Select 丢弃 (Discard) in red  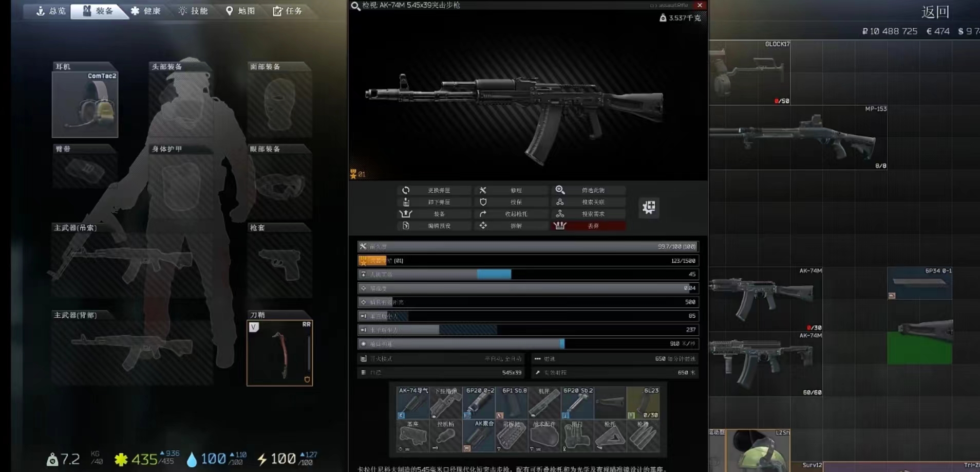pyautogui.click(x=589, y=226)
